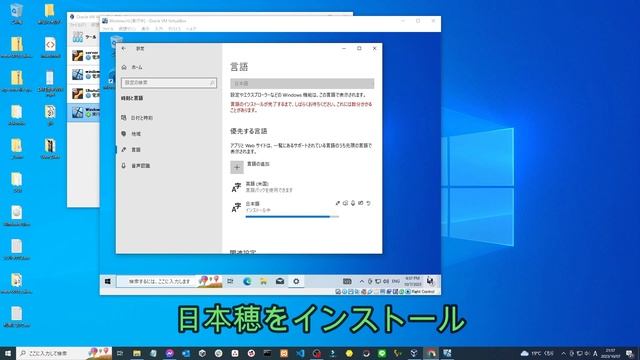
Task: Click the Settings gear on the guest taskbar
Action: coord(296,281)
